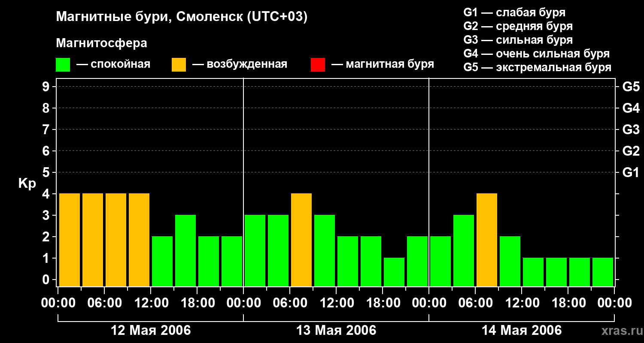Click the first orange bar at 00:00 on 12 Мая

70,240
